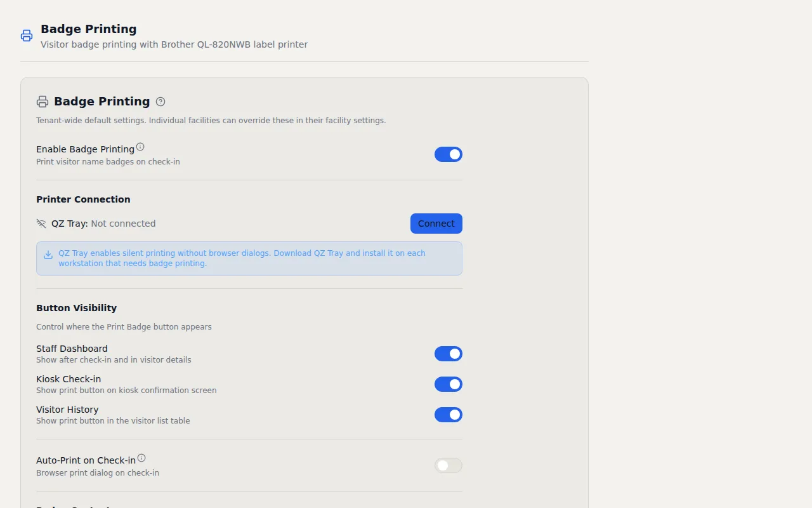This screenshot has height=508, width=812.
Task: Click the printer icon beside the Badge Printing card title
Action: click(42, 101)
